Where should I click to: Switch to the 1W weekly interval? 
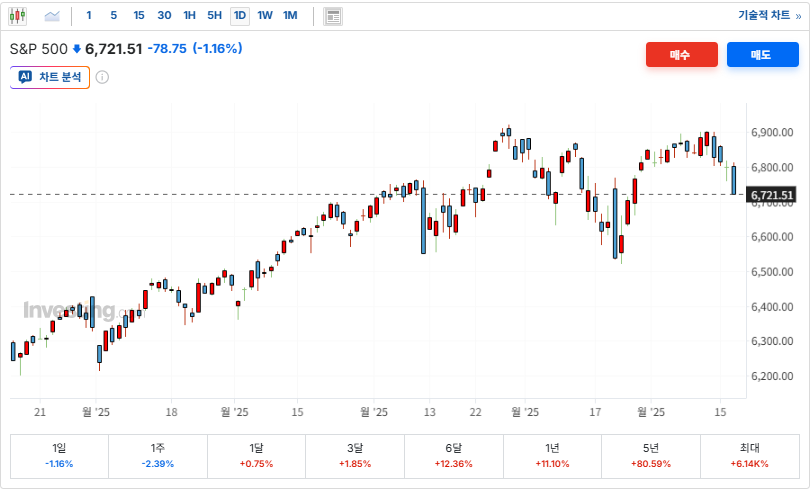(265, 16)
